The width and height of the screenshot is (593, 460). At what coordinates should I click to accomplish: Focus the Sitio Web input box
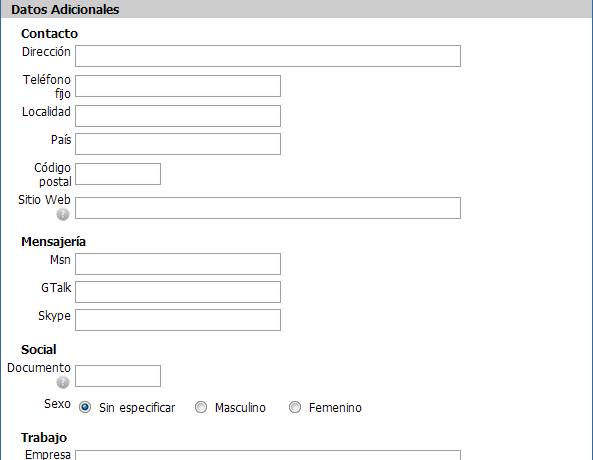268,208
